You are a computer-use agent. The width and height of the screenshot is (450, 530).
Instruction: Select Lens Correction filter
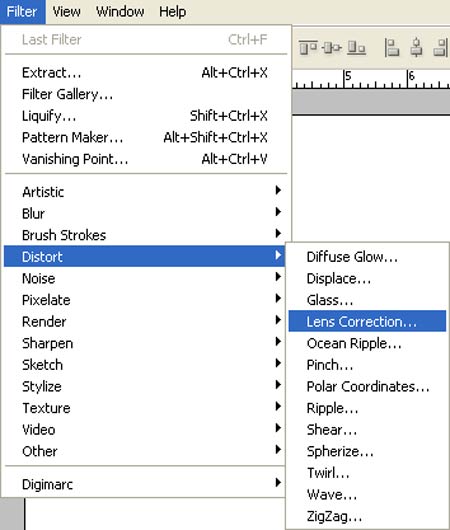click(367, 321)
